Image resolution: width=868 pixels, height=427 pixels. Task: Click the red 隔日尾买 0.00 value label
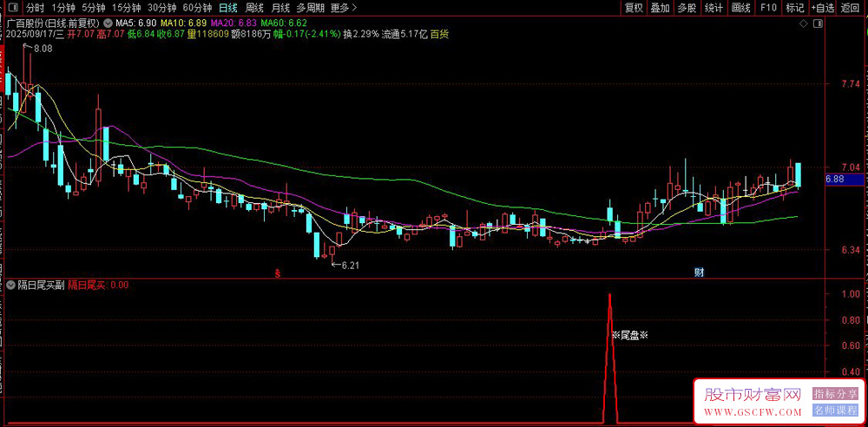[98, 286]
